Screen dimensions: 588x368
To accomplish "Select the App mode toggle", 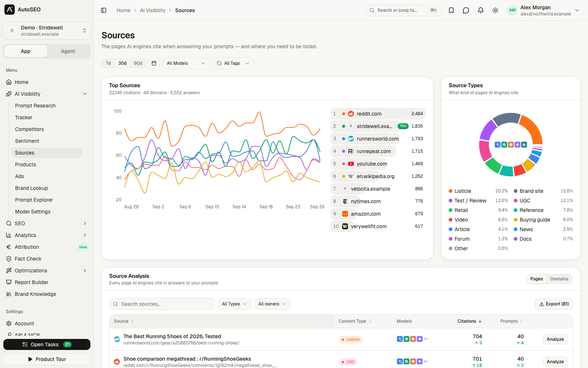I will [x=26, y=51].
